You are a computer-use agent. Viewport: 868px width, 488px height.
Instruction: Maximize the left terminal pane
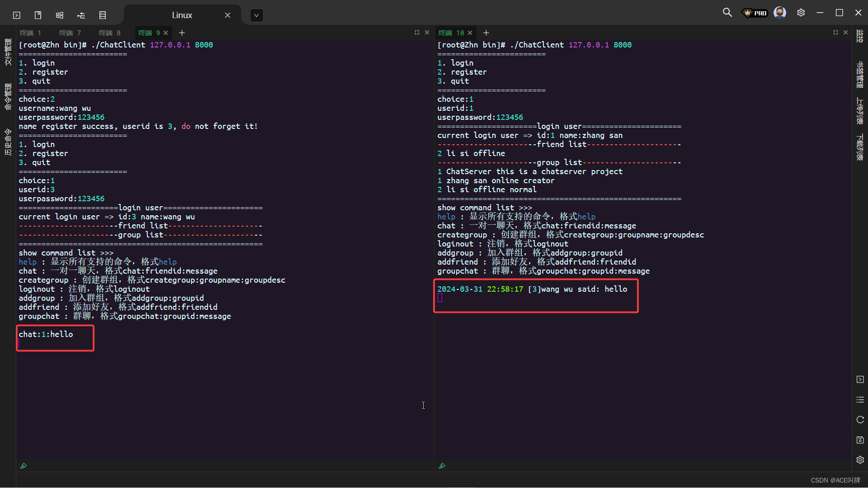[417, 33]
